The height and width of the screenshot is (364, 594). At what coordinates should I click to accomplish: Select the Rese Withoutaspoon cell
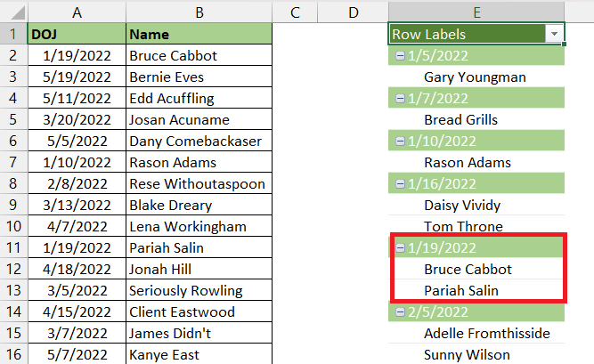pos(199,183)
